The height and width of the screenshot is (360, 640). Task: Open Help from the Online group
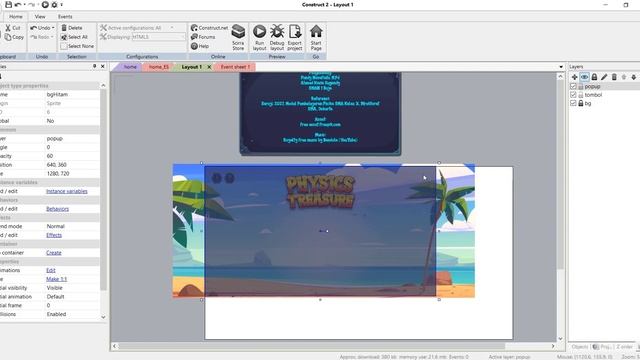tap(200, 46)
